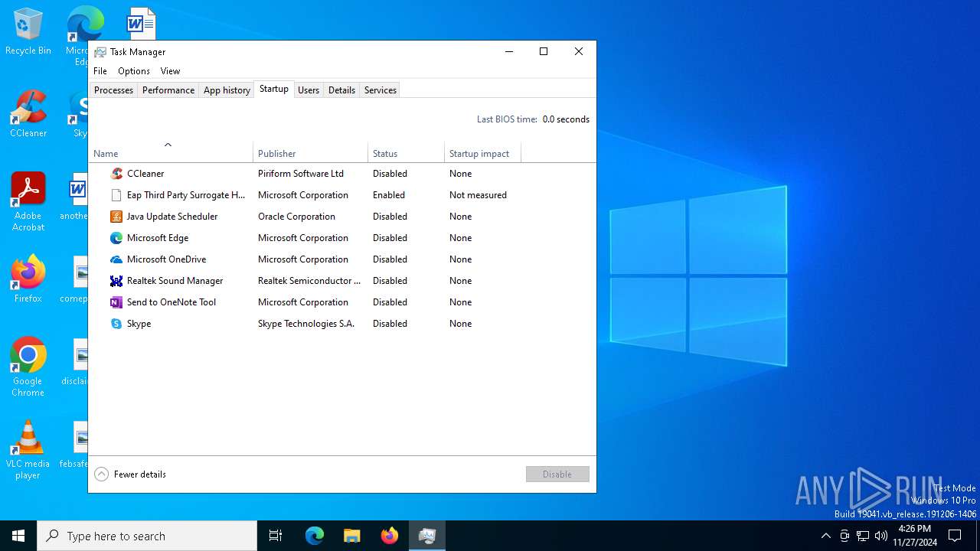Select the Eap Third Party Surrogate row

(x=186, y=195)
